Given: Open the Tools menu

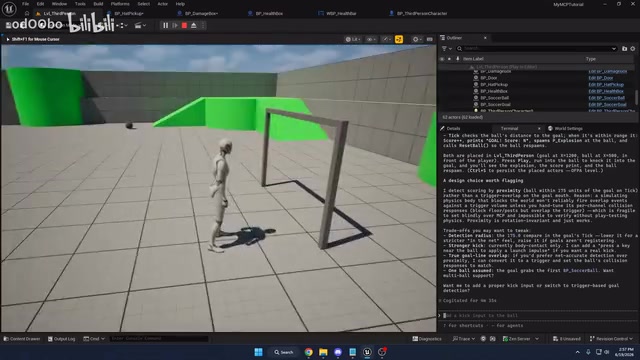Looking at the screenshot, I should point(80,4).
